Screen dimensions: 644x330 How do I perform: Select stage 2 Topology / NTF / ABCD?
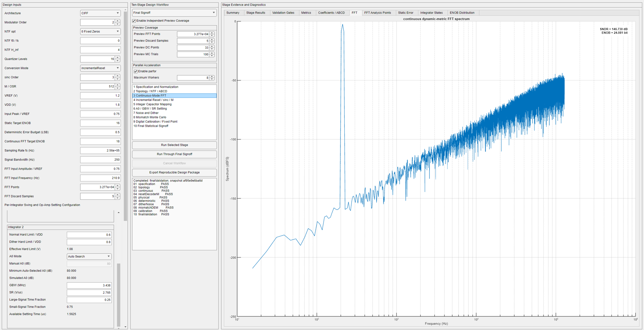click(x=174, y=91)
